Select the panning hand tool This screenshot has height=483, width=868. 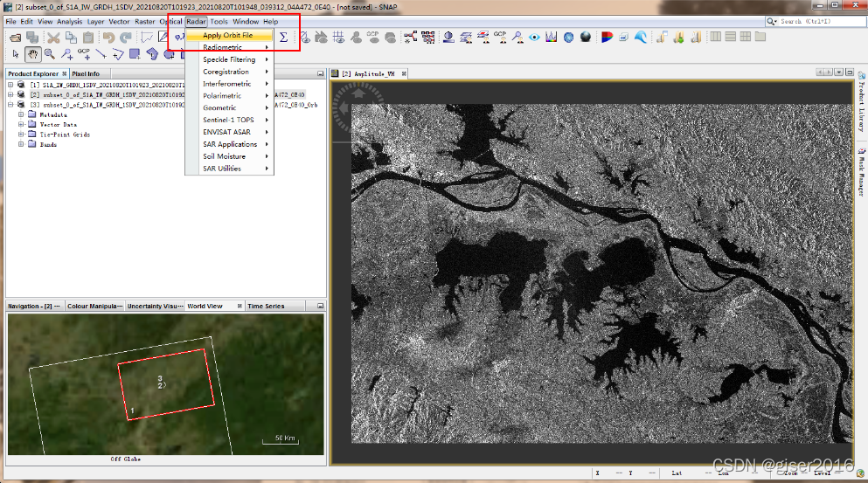[33, 54]
